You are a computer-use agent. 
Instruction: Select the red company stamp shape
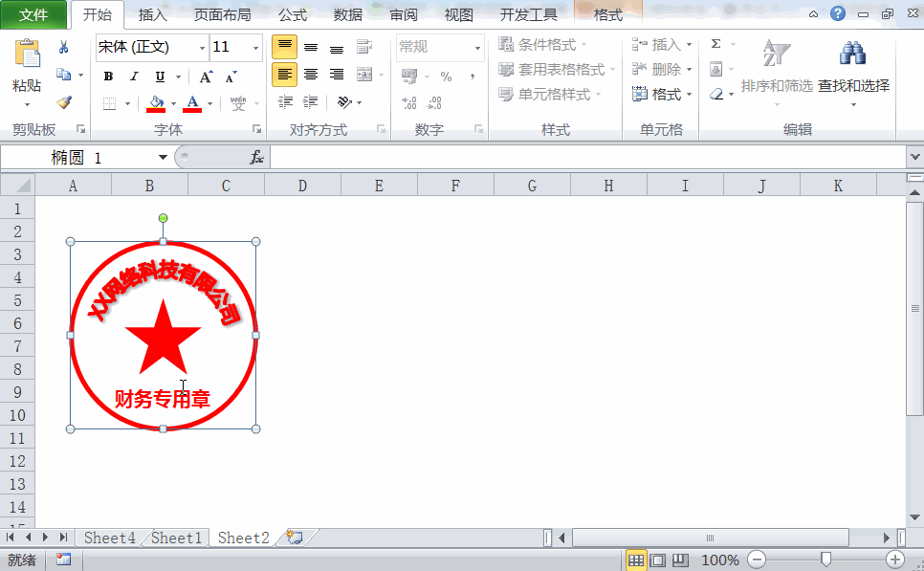163,333
